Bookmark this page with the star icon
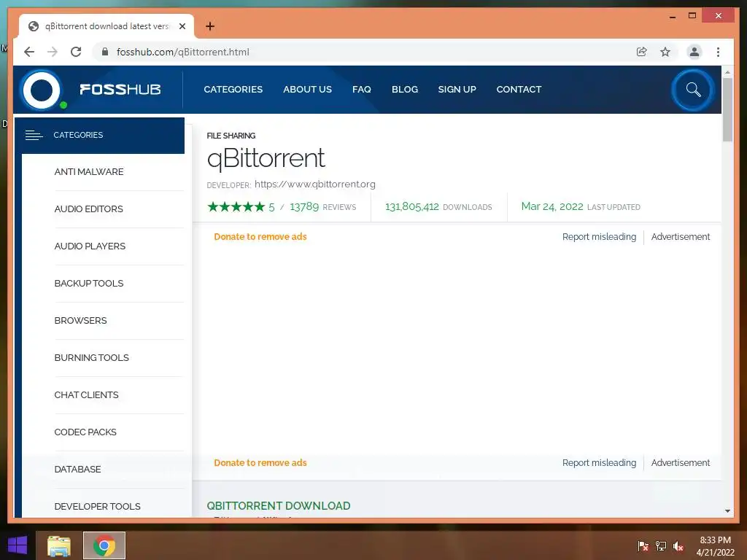Screen dimensions: 747x560 pyautogui.click(x=665, y=52)
